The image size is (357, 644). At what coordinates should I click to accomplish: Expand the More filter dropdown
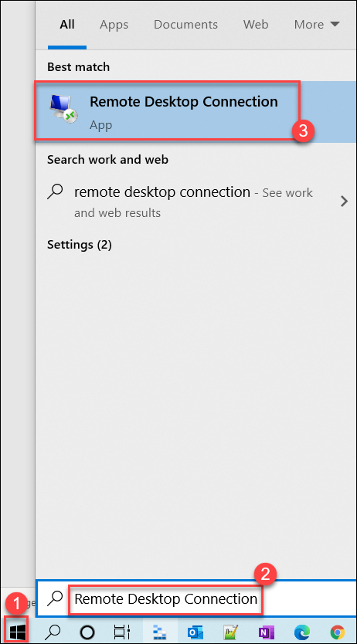pos(317,25)
